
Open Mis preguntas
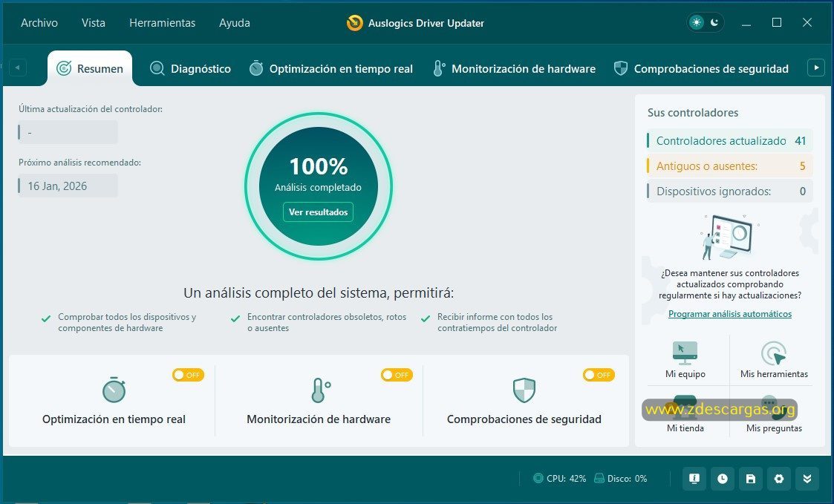tap(774, 415)
